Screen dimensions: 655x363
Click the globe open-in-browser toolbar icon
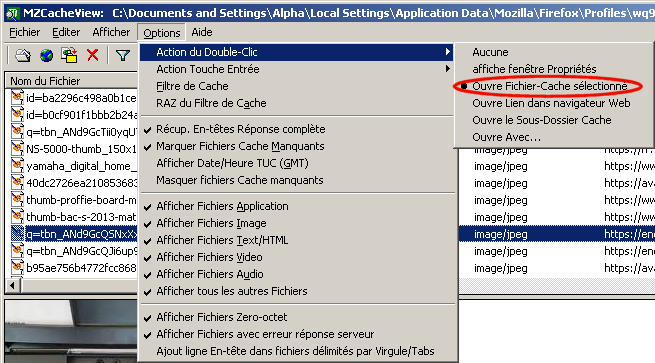(46, 55)
